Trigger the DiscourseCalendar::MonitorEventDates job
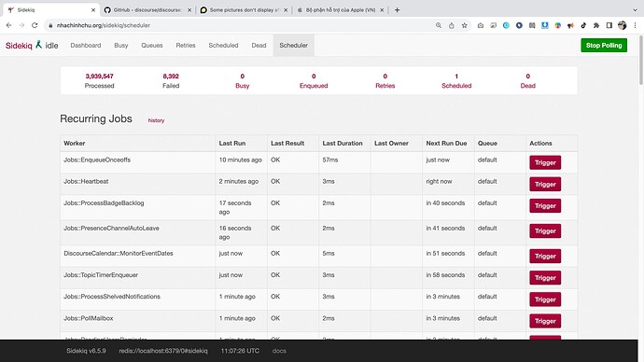 545,257
